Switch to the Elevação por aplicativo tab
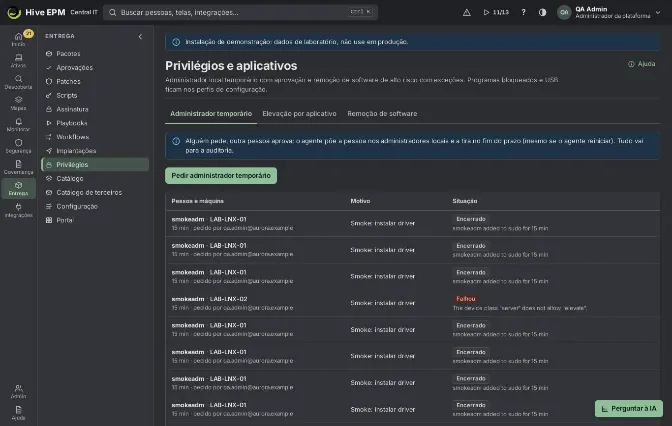The width and height of the screenshot is (672, 426). coord(299,114)
